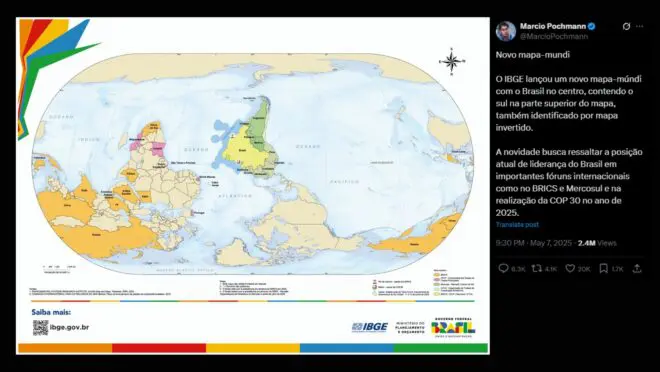Bookmark this post
This screenshot has width=660, height=372.
603,268
